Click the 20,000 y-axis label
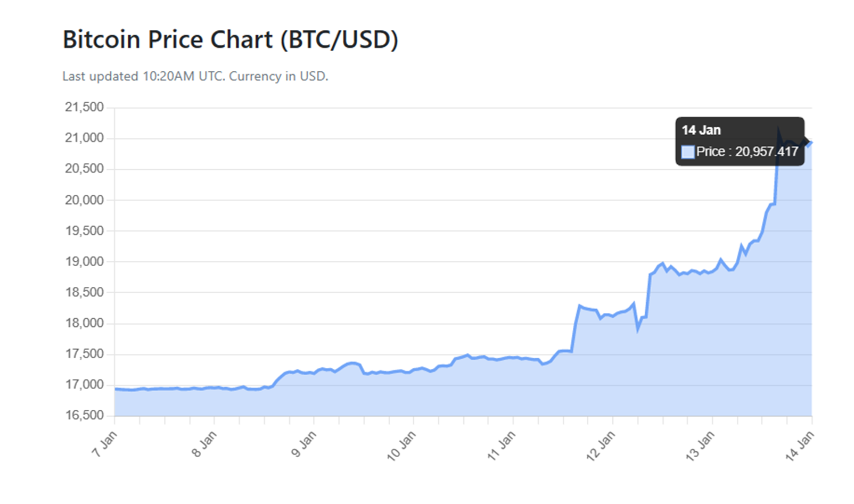The width and height of the screenshot is (854, 504). coord(84,200)
